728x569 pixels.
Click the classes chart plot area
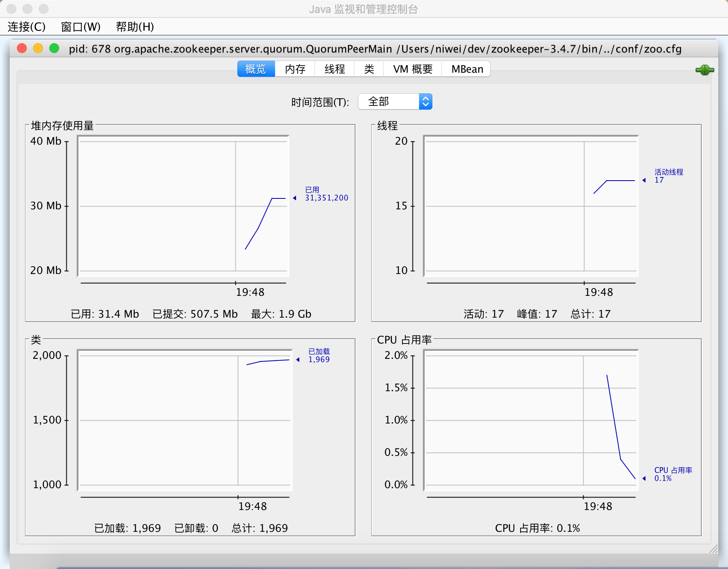click(x=185, y=420)
